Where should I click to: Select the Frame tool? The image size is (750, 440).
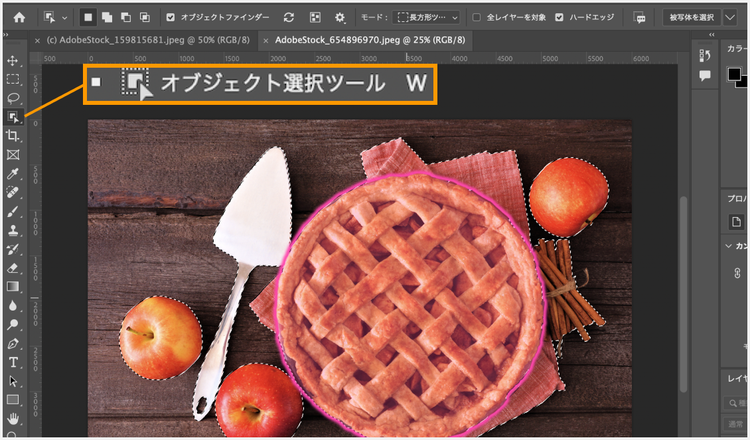pos(13,154)
